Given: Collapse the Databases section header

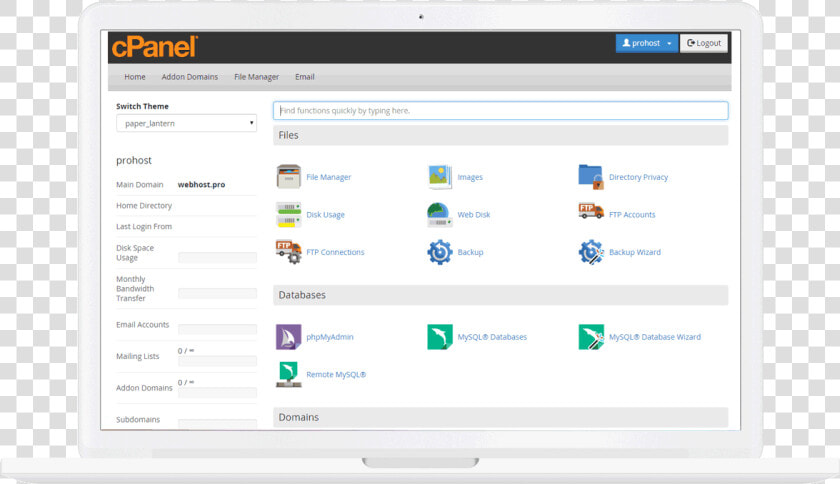Looking at the screenshot, I should 500,295.
